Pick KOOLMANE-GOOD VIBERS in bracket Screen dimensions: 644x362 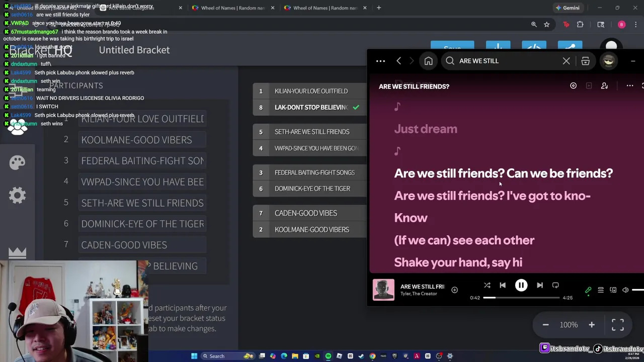coord(309,229)
